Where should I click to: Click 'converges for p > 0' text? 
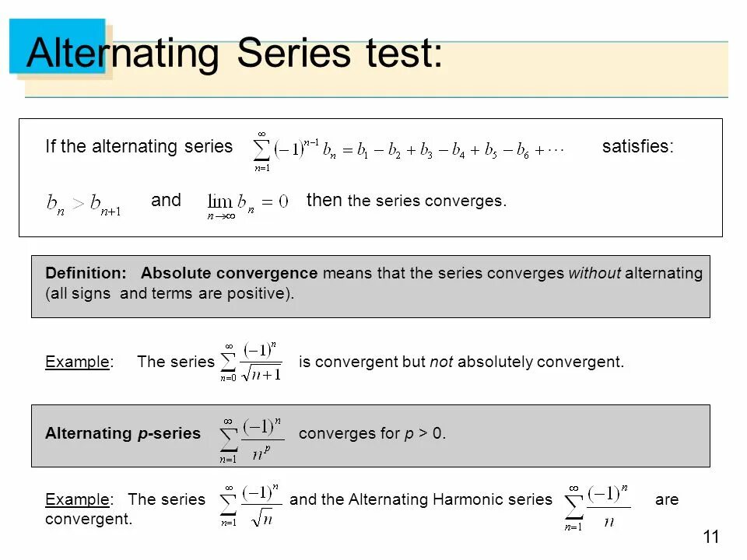point(372,433)
